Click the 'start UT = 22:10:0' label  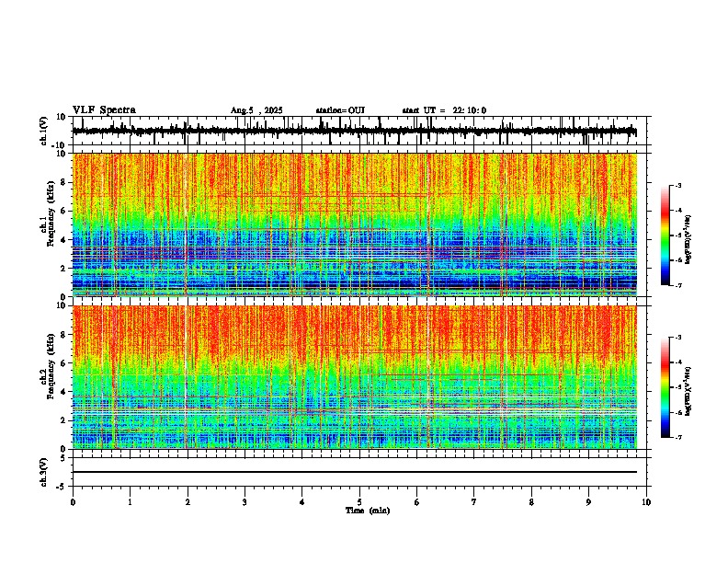[x=444, y=110]
